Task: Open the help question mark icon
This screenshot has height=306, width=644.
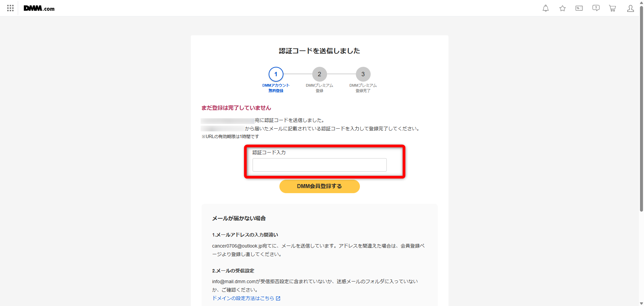Action: click(596, 8)
